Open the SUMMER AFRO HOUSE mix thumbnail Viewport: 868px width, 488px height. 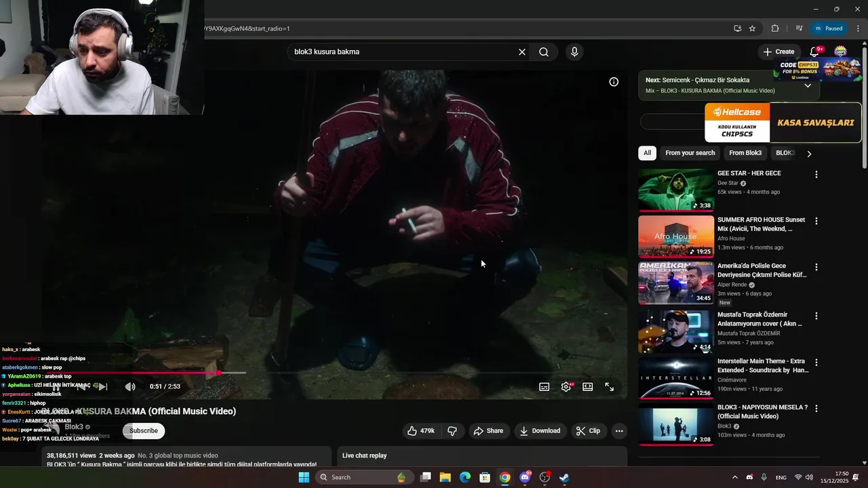[675, 237]
